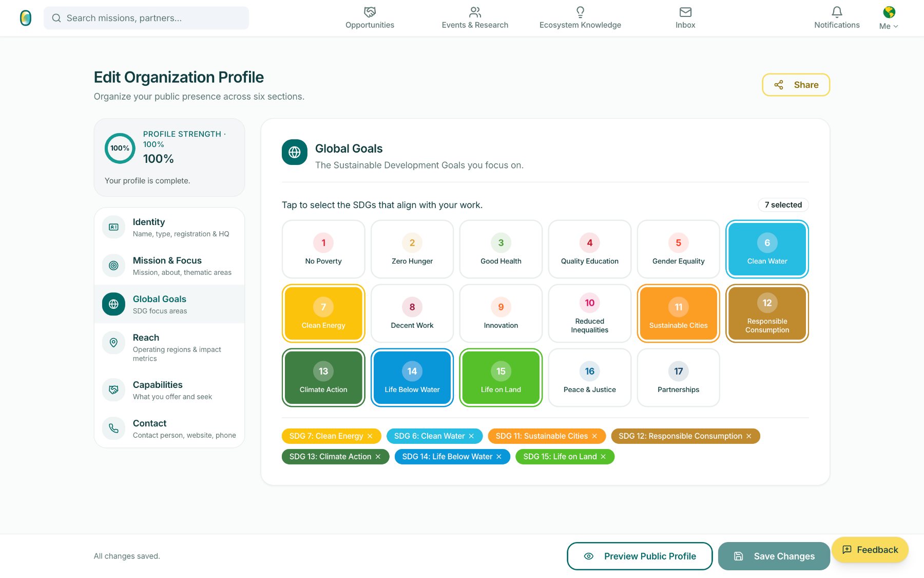The image size is (924, 578).
Task: Remove SDG 13: Climate Action tag
Action: pyautogui.click(x=378, y=457)
